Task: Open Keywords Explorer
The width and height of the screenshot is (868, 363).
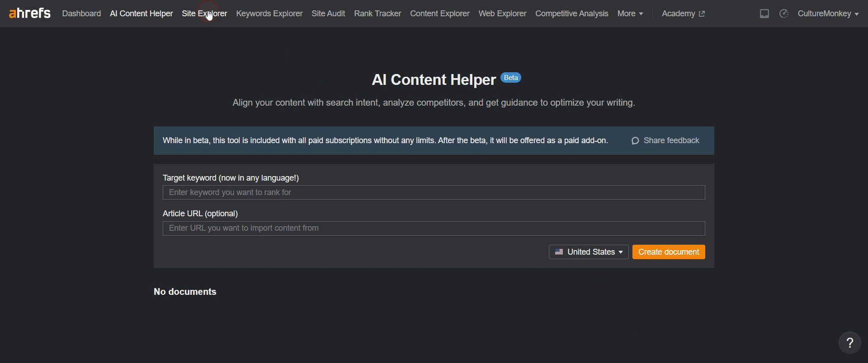Action: point(269,14)
